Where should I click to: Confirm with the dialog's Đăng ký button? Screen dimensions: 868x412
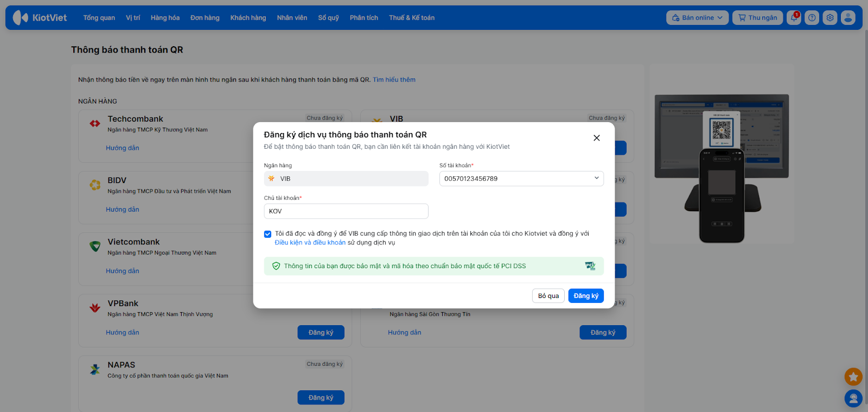click(x=586, y=296)
